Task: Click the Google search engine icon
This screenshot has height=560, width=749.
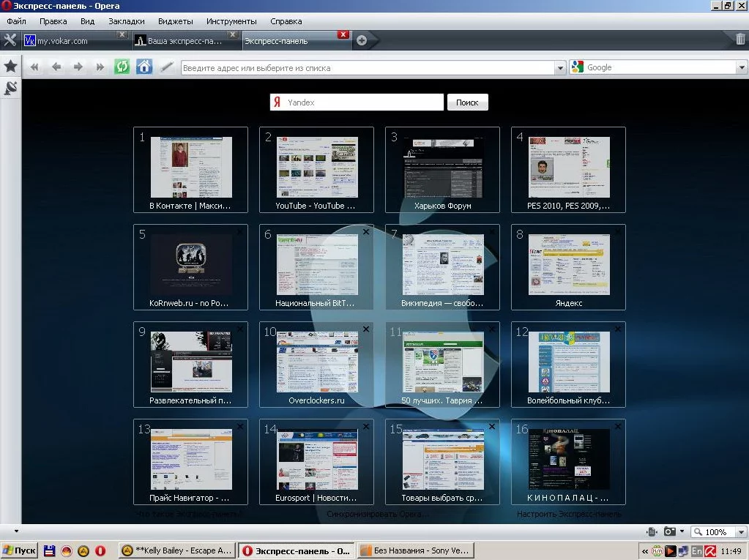Action: pyautogui.click(x=578, y=67)
